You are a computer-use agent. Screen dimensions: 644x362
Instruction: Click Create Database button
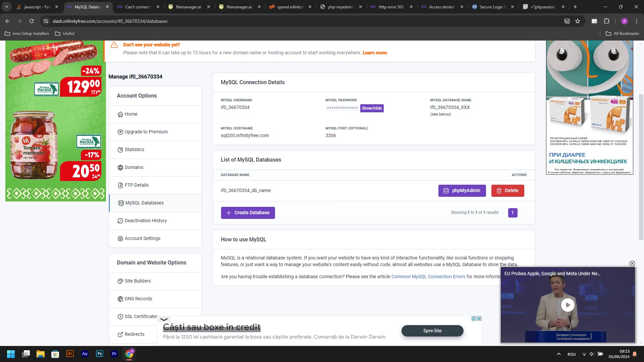[x=248, y=213]
